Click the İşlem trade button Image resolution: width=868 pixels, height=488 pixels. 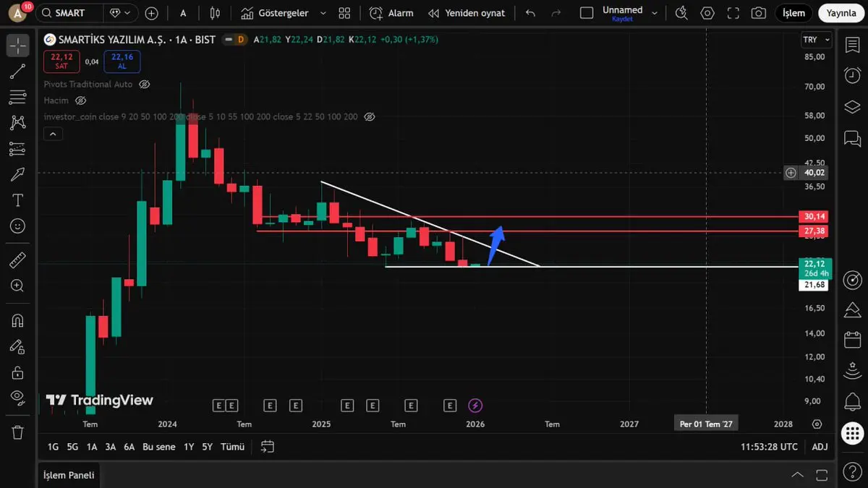pos(793,13)
